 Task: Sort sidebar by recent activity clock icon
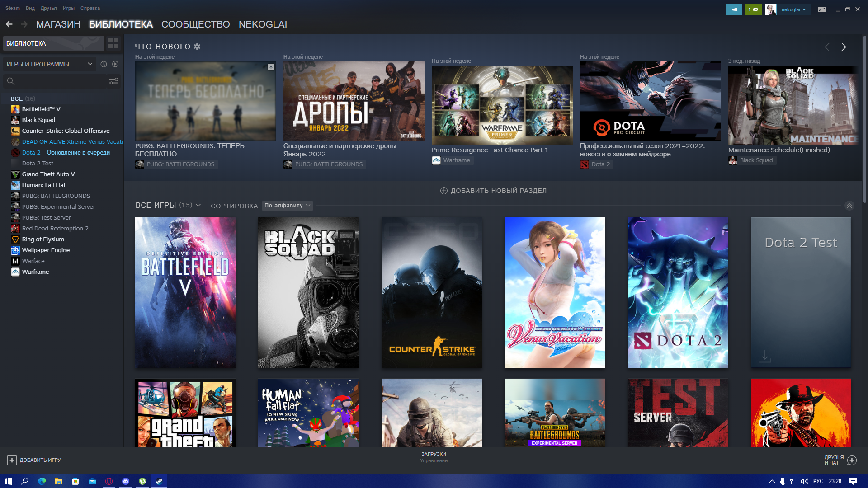pyautogui.click(x=104, y=64)
